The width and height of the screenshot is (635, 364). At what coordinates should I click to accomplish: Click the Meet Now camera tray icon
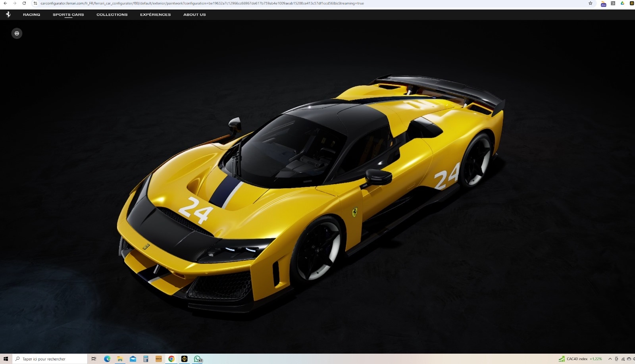[x=616, y=359]
